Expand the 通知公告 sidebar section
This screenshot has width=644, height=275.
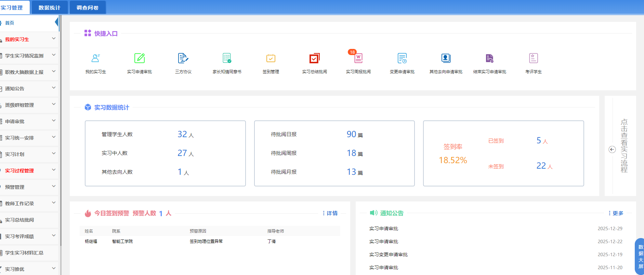(x=29, y=89)
